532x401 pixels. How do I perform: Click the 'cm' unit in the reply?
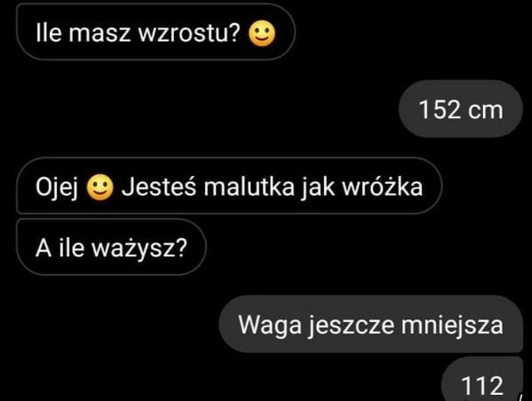pos(486,110)
